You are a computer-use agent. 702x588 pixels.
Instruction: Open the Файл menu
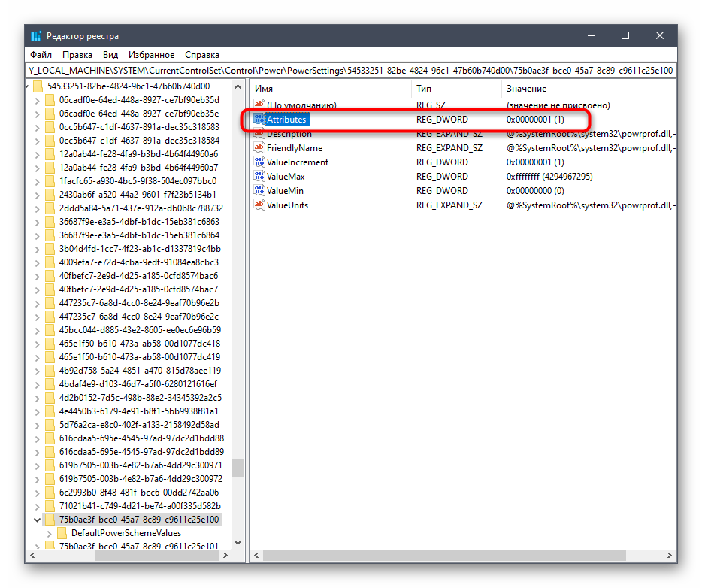pyautogui.click(x=41, y=55)
